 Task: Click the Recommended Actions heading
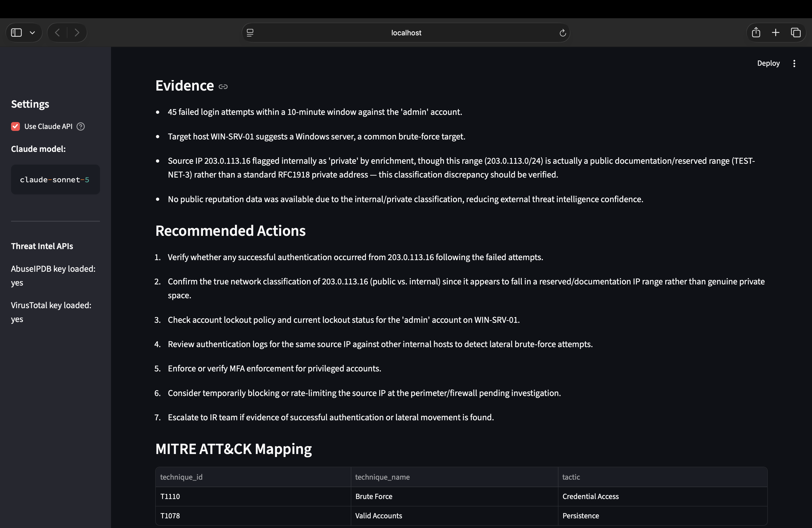230,231
